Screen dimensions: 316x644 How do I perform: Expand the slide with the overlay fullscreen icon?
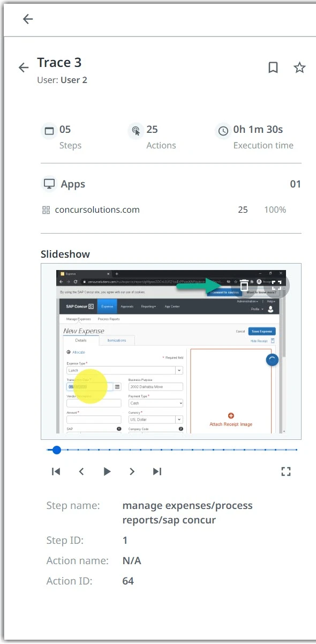[x=276, y=285]
